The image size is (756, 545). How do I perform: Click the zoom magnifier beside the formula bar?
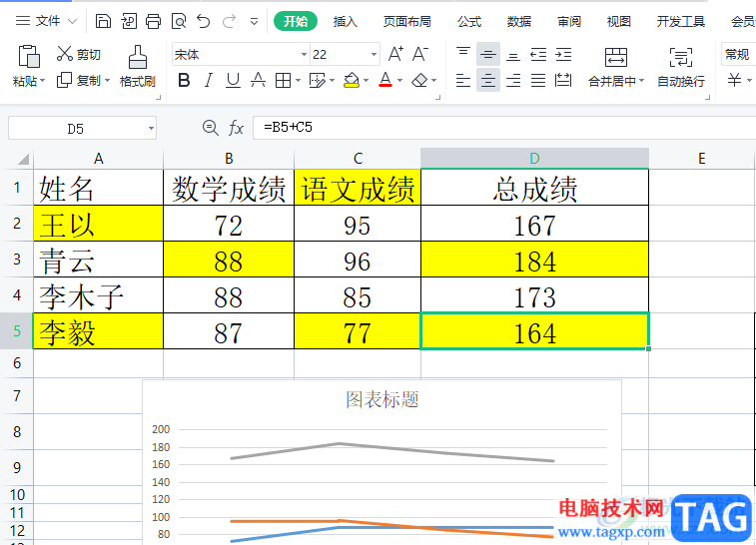coord(210,128)
